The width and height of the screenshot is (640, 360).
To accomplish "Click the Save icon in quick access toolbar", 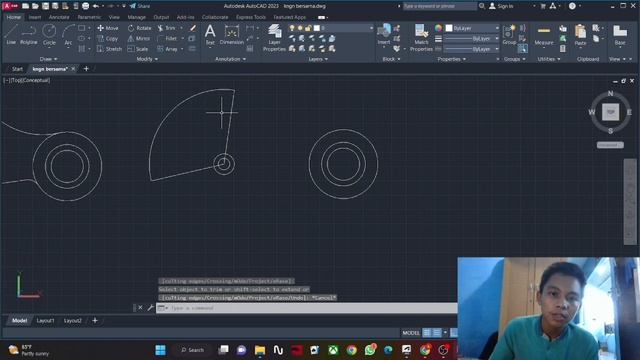I will [x=45, y=6].
